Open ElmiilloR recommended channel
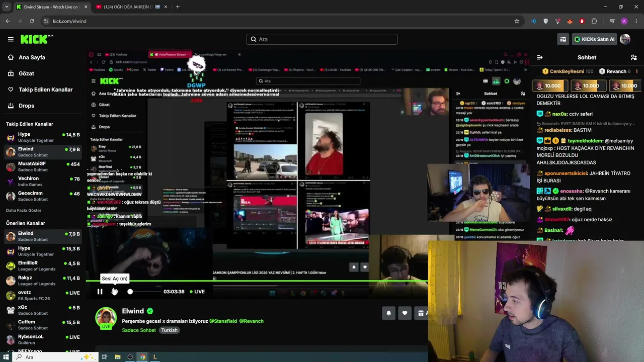 [x=42, y=265]
